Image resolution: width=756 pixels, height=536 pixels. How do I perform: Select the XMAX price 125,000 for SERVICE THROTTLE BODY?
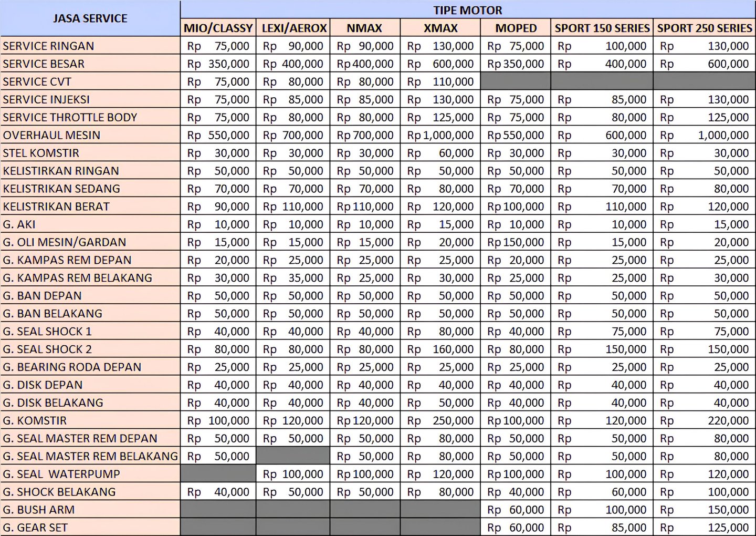440,118
